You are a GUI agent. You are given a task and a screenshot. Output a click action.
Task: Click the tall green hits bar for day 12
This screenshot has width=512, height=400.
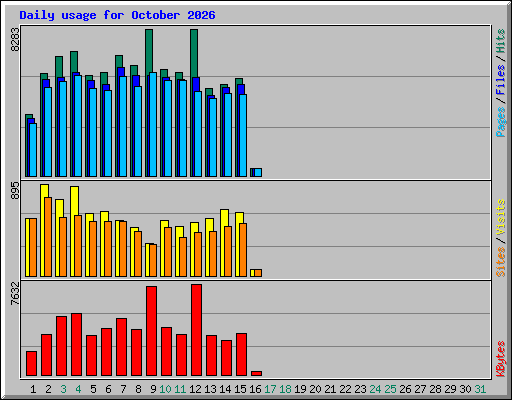pyautogui.click(x=194, y=53)
